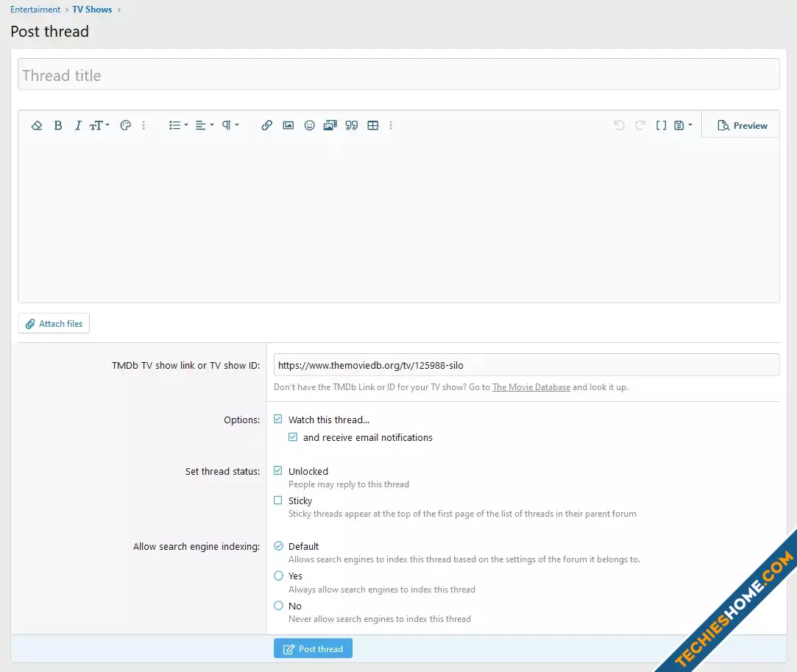Go to TV Shows breadcrumb
The height and width of the screenshot is (672, 797).
(x=92, y=9)
